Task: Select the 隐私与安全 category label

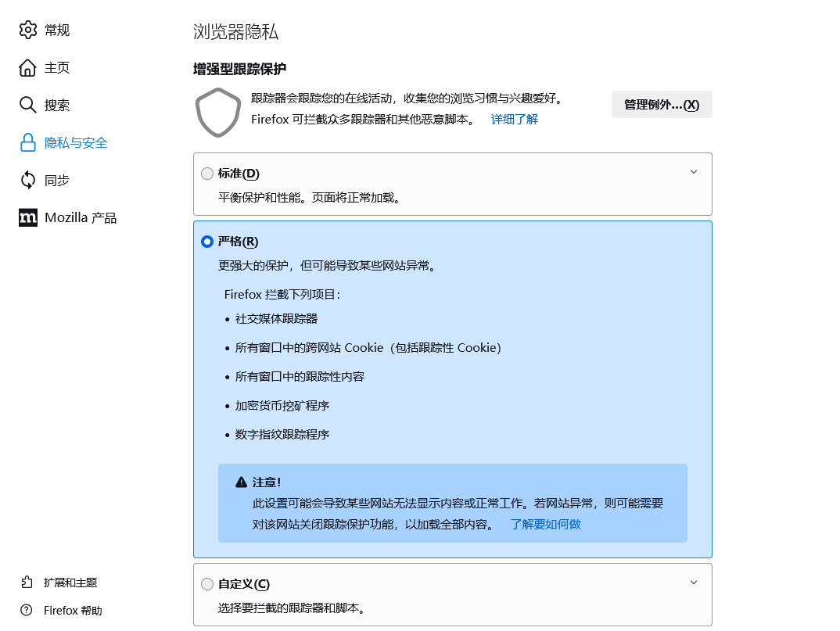Action: point(76,142)
